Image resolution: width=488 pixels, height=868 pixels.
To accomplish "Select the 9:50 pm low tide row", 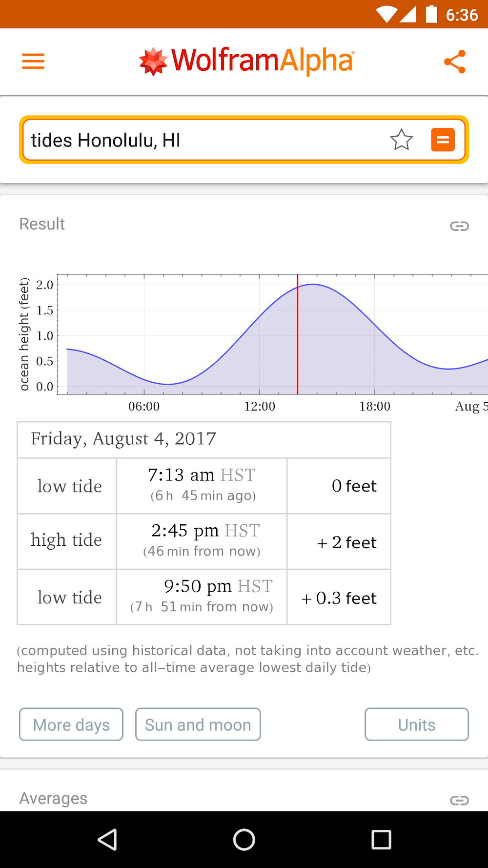I will click(203, 597).
